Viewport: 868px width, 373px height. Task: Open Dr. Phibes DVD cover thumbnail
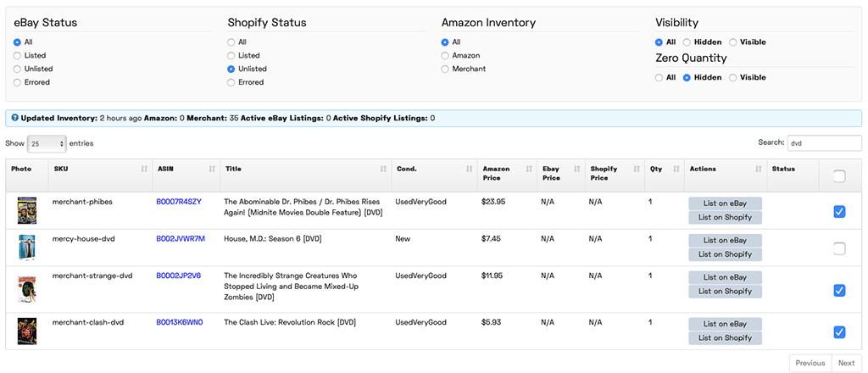pos(27,211)
